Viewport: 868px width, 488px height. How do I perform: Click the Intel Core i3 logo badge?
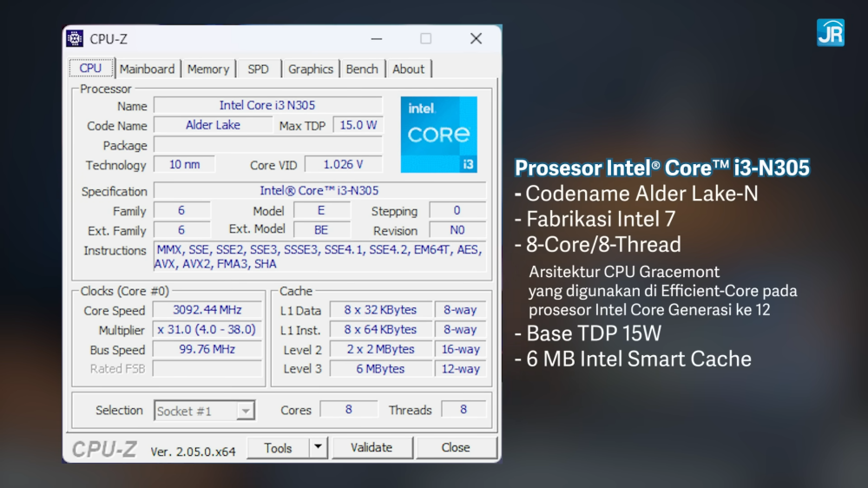439,135
